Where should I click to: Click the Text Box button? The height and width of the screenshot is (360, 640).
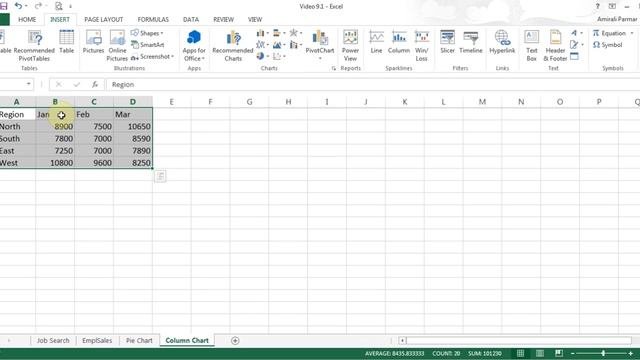coord(531,46)
